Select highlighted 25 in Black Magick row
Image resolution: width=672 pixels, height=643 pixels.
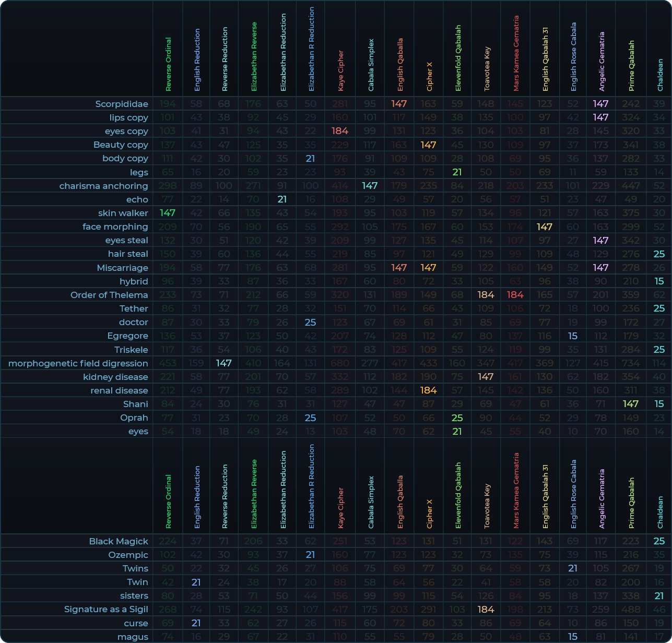point(659,541)
